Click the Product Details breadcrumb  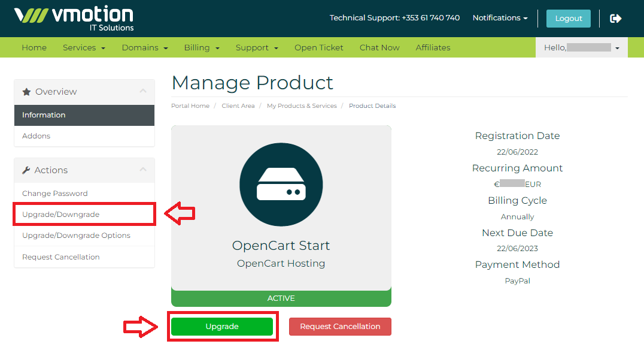click(372, 105)
